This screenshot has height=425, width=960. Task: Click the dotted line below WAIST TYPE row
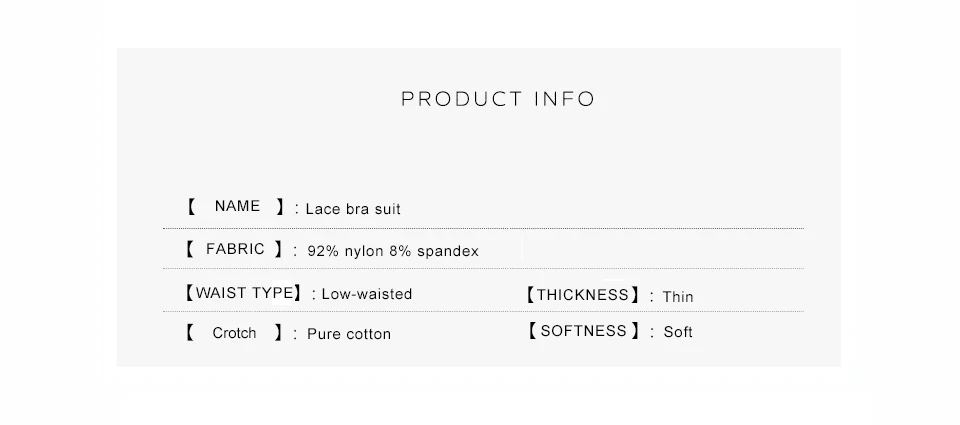pyautogui.click(x=484, y=312)
